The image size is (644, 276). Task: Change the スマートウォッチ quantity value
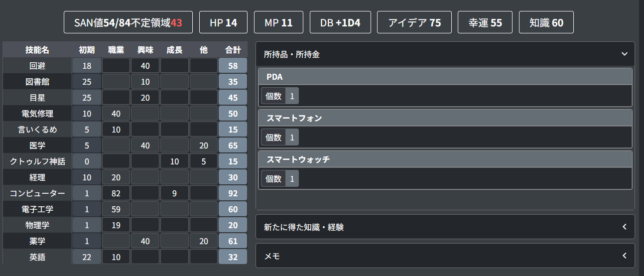[292, 179]
